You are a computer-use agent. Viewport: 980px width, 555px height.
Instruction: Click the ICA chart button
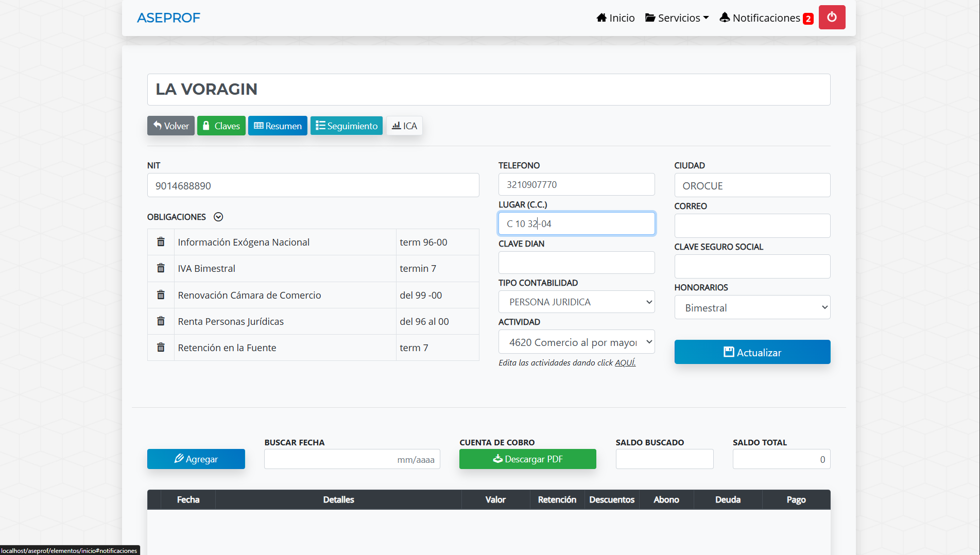point(404,126)
